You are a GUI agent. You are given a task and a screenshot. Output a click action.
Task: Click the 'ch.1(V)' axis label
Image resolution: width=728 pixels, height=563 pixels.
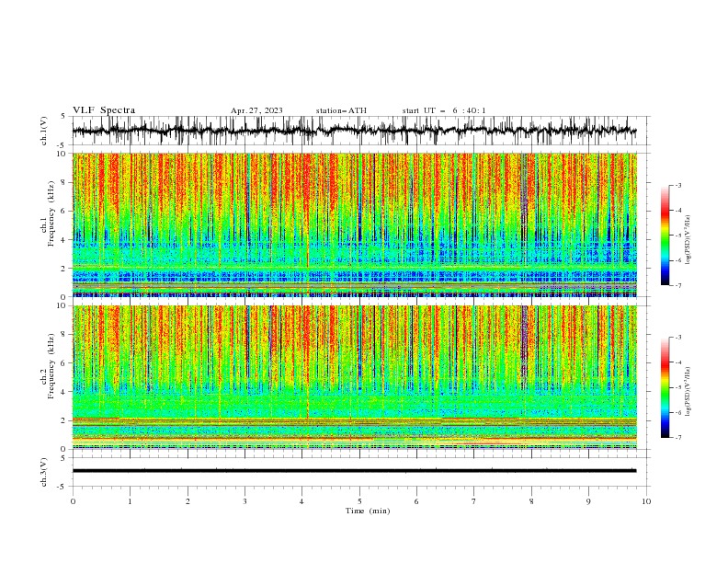tap(44, 131)
